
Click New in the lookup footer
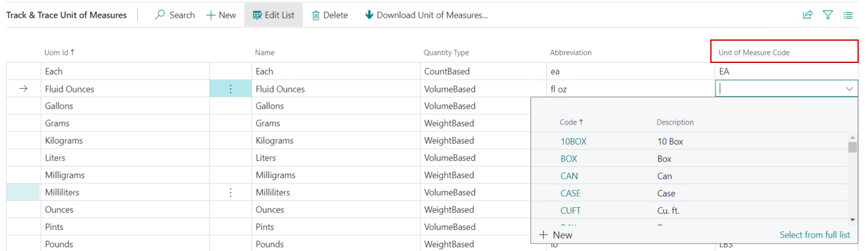pyautogui.click(x=556, y=235)
